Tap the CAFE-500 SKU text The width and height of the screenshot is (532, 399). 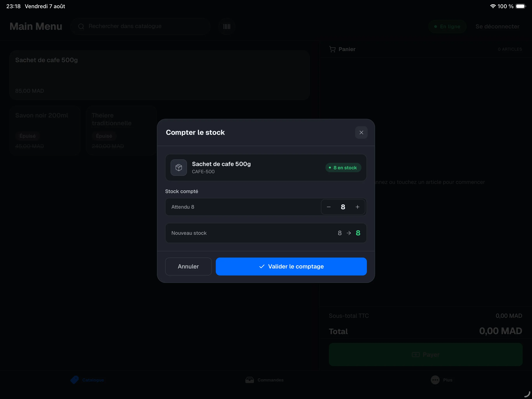[203, 172]
